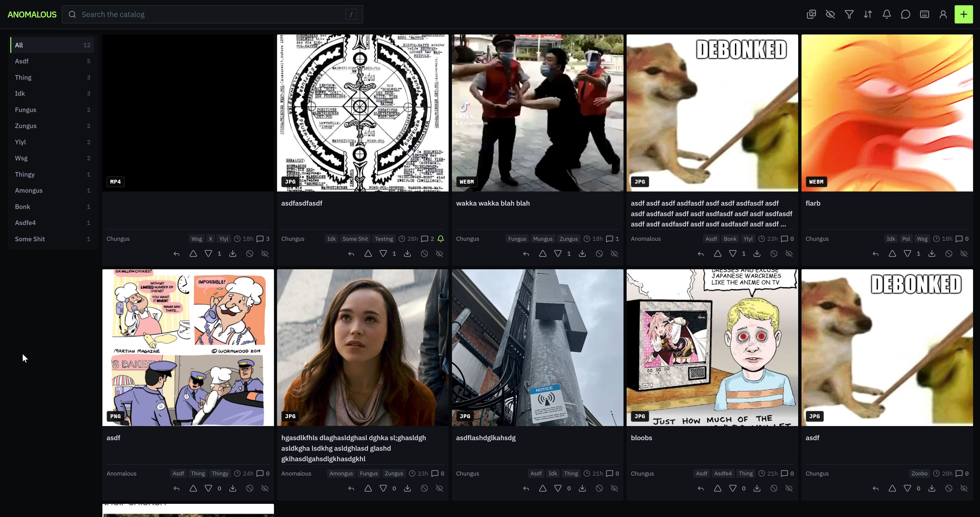The height and width of the screenshot is (517, 980).
Task: Select the Bonk category in sidebar
Action: point(52,207)
